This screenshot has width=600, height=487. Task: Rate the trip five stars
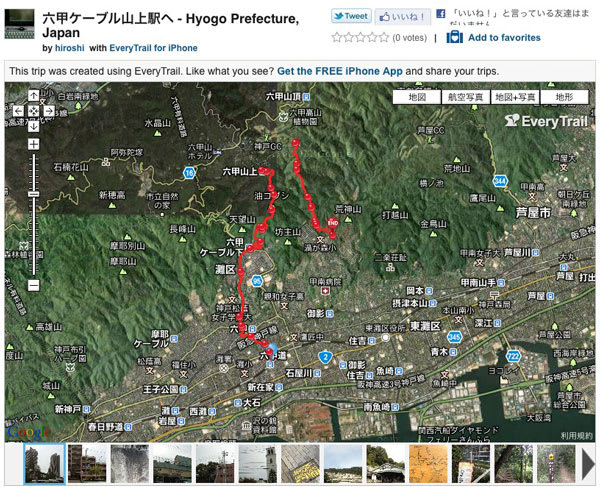pyautogui.click(x=384, y=37)
